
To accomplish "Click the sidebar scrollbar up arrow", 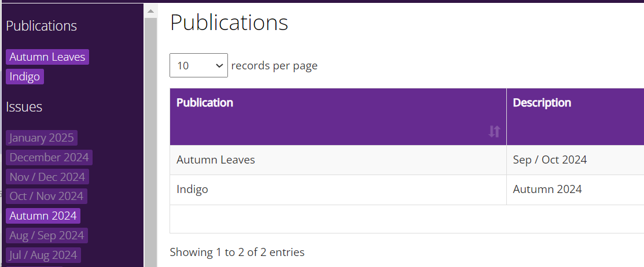I will click(150, 11).
